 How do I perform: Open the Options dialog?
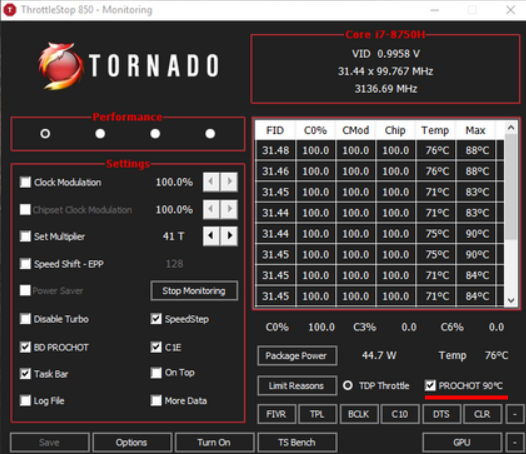(x=132, y=443)
